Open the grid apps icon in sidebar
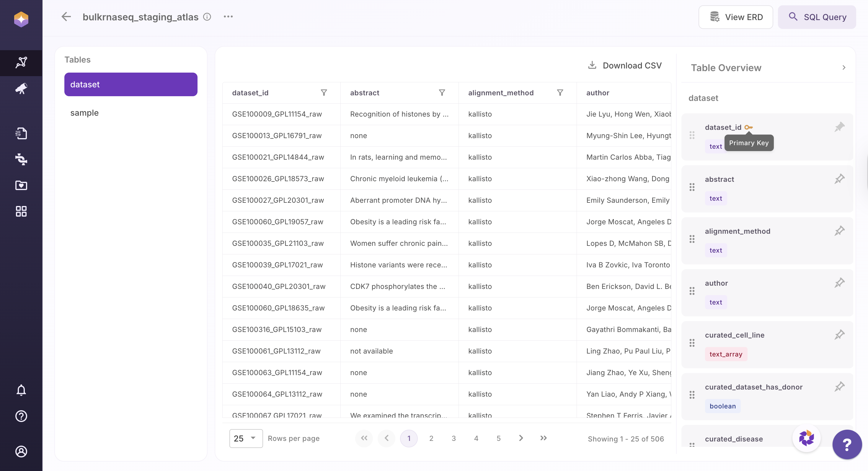This screenshot has height=471, width=868. pyautogui.click(x=21, y=211)
